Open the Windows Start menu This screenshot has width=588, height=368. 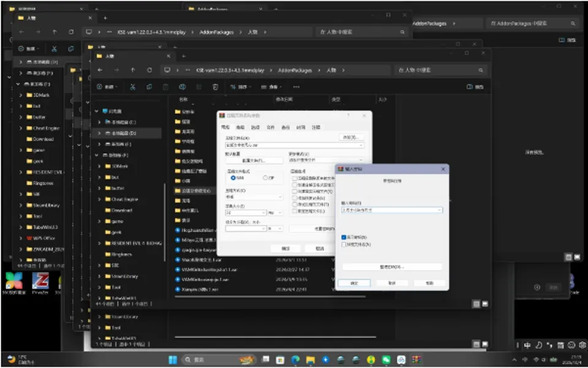[173, 360]
